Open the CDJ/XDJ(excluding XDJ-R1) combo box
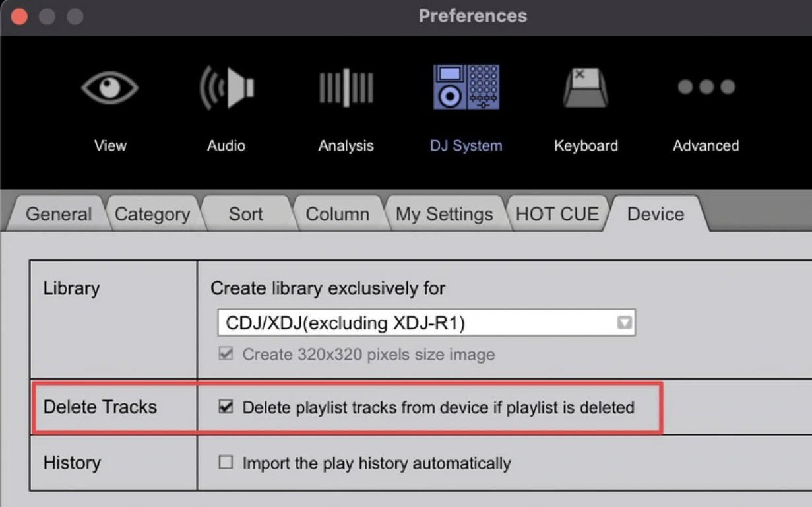The image size is (812, 507). pyautogui.click(x=426, y=323)
